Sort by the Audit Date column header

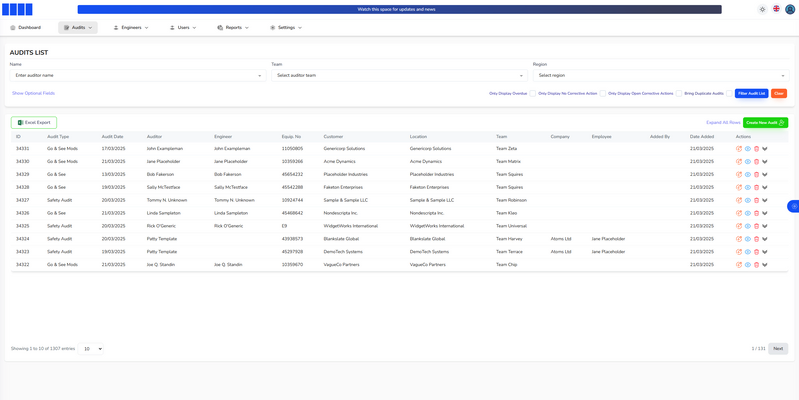click(113, 137)
